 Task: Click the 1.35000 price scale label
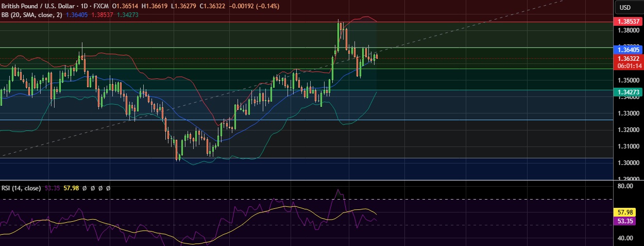[x=628, y=80]
